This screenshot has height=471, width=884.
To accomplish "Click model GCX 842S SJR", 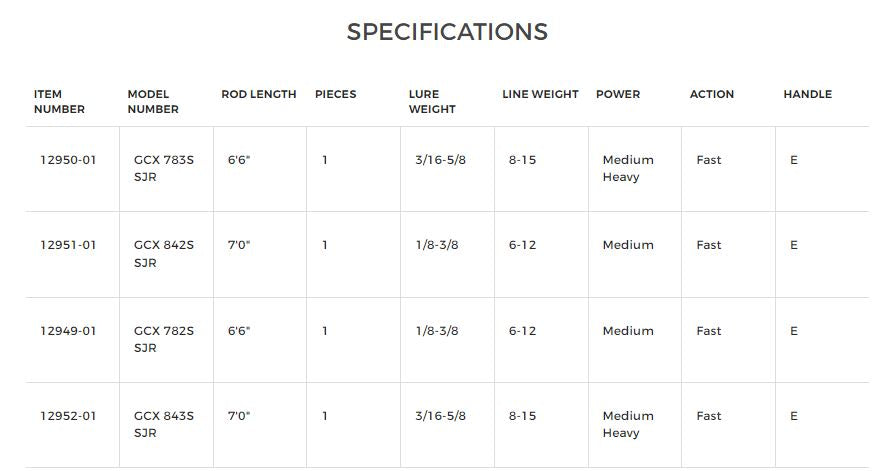I will pyautogui.click(x=164, y=254).
